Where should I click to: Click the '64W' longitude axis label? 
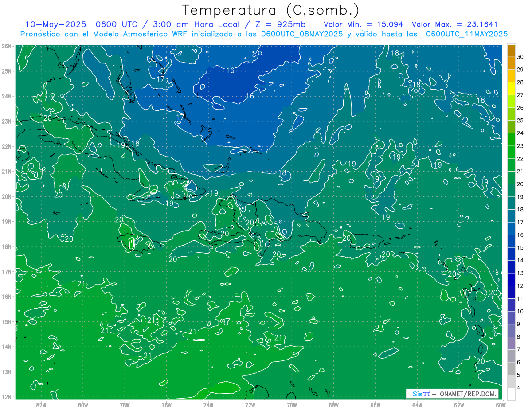(x=417, y=405)
